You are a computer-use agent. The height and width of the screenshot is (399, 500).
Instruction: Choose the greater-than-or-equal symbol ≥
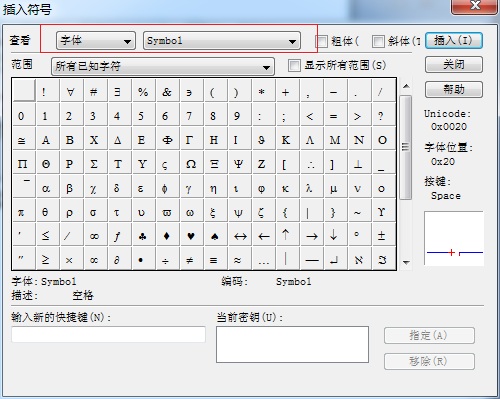point(46,260)
